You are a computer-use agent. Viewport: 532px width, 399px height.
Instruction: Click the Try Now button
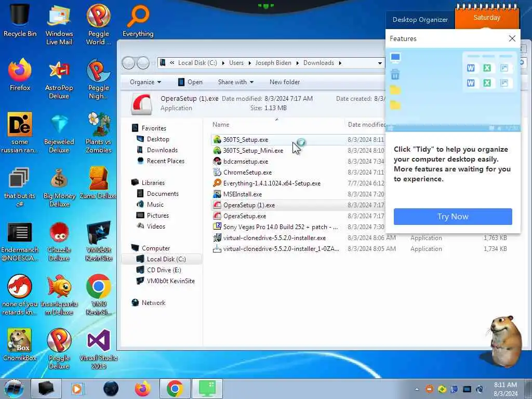(453, 217)
